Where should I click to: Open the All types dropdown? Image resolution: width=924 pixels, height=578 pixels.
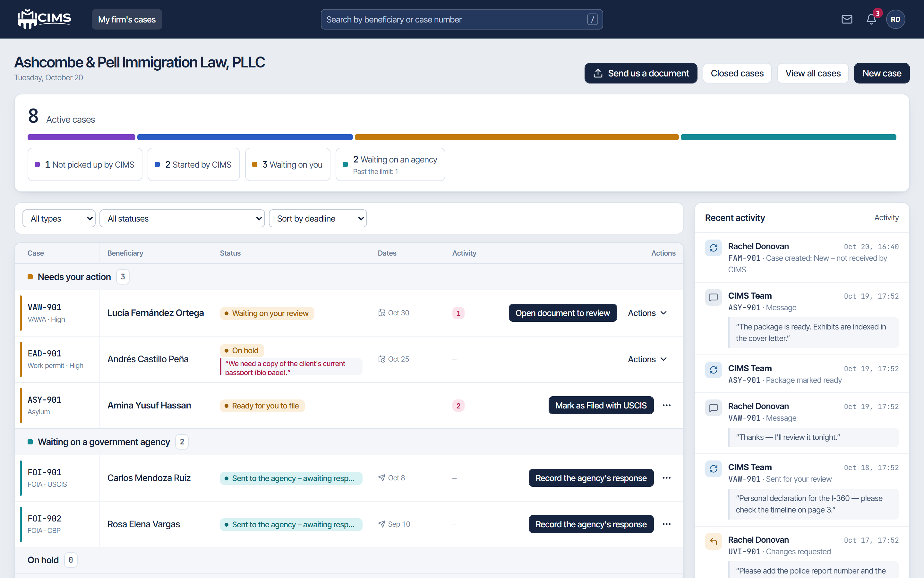pyautogui.click(x=59, y=218)
